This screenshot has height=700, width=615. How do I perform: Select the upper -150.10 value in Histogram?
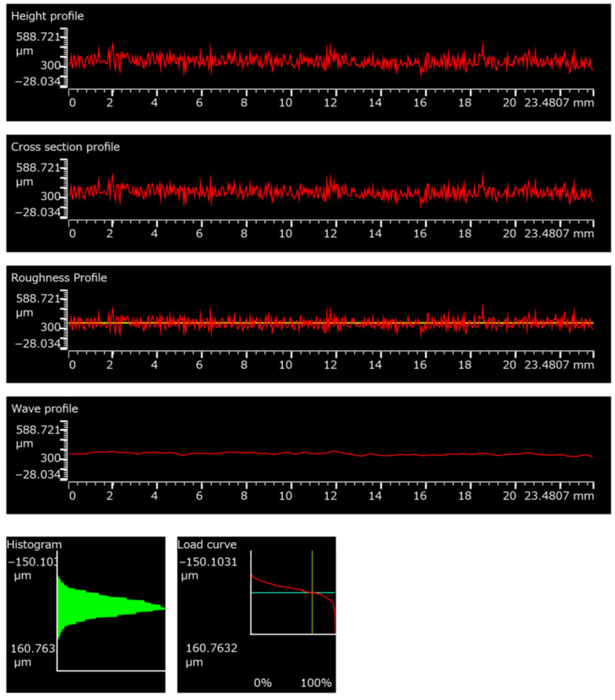pos(33,562)
